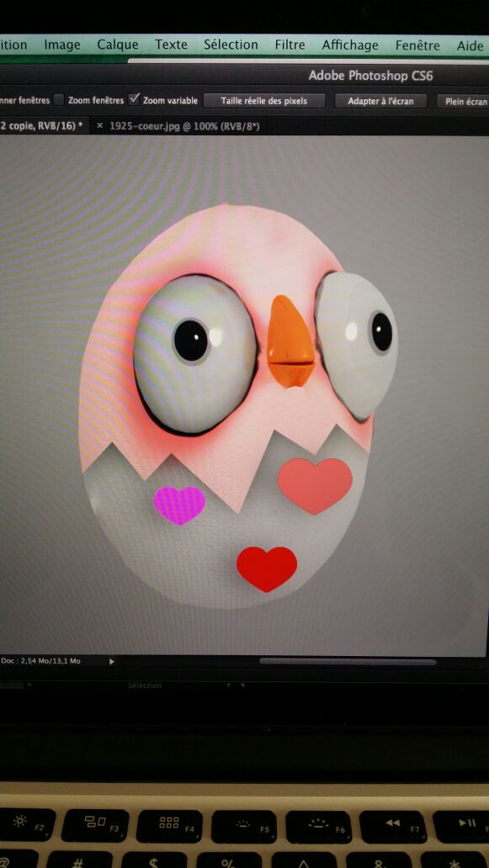Click the orange beak of the chick
The width and height of the screenshot is (489, 868).
pyautogui.click(x=290, y=341)
